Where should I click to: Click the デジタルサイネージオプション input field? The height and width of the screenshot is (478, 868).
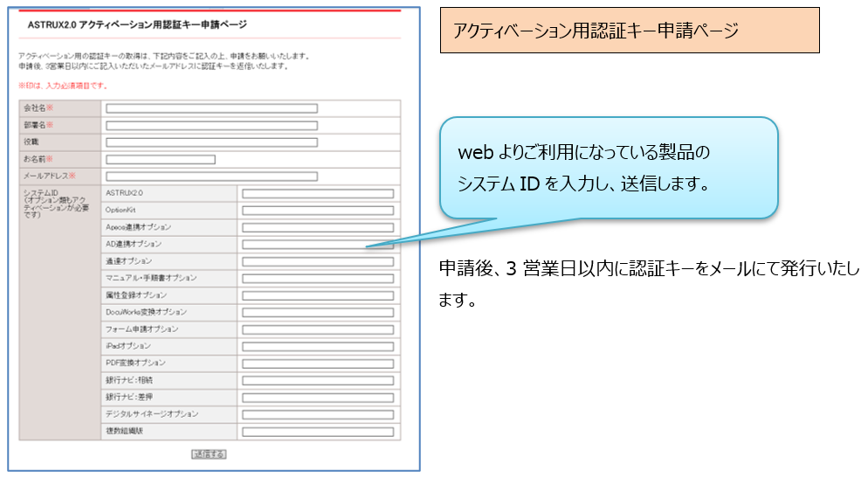point(318,414)
